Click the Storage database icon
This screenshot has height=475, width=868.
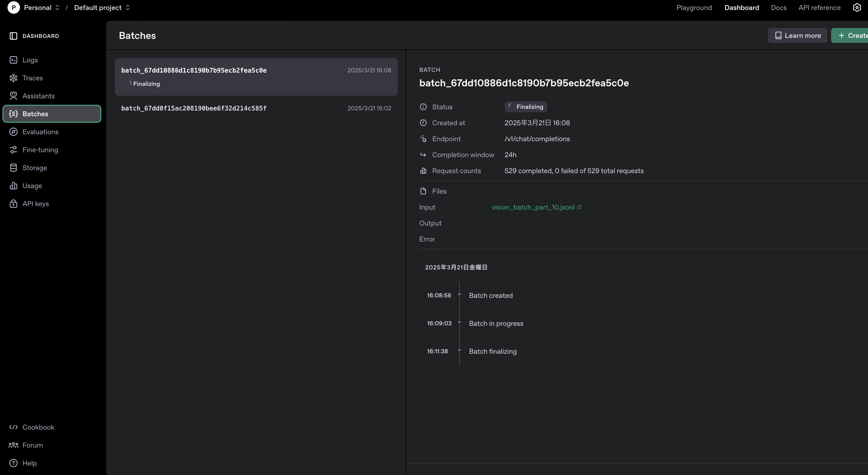pos(13,168)
